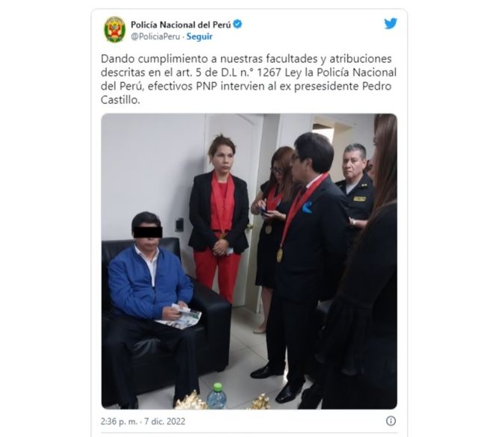Image resolution: width=504 pixels, height=437 pixels.
Task: Click the date 7 dic. 2022
Action: point(164,421)
